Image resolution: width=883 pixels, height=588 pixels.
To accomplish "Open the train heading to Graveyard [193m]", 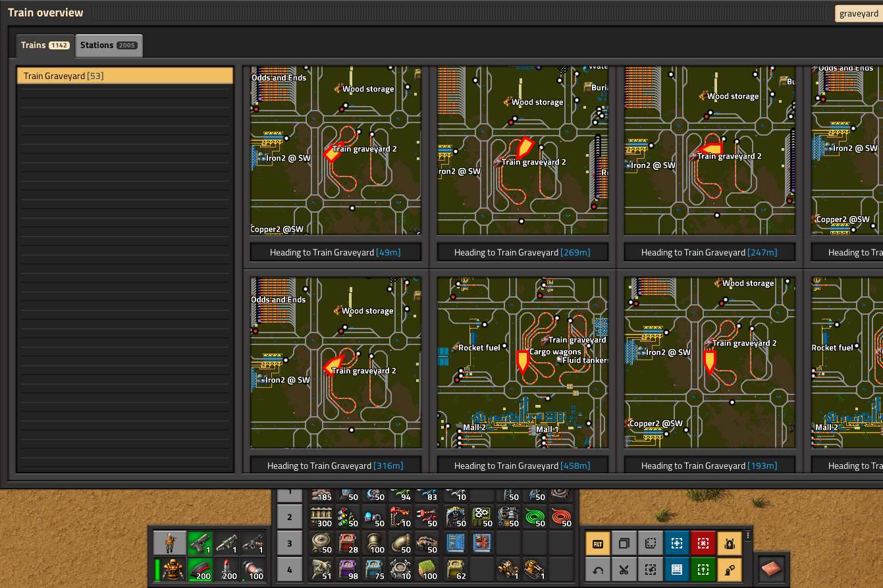I will click(709, 466).
